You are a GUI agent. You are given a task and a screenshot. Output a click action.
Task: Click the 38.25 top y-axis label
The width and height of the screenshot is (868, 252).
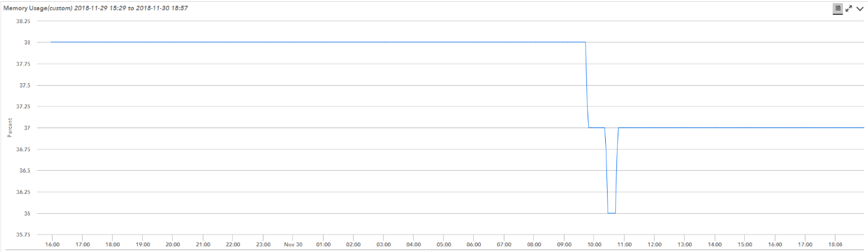(x=23, y=21)
